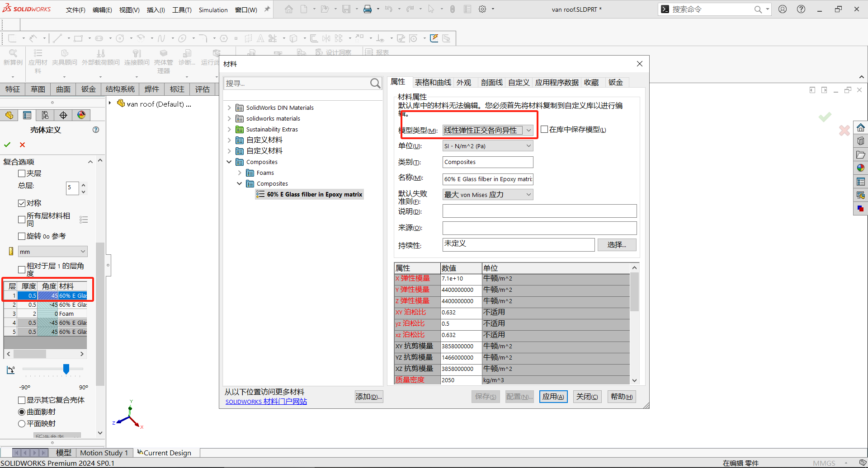Switch to the PropertyManager tab icon
The image size is (868, 468).
(x=27, y=115)
